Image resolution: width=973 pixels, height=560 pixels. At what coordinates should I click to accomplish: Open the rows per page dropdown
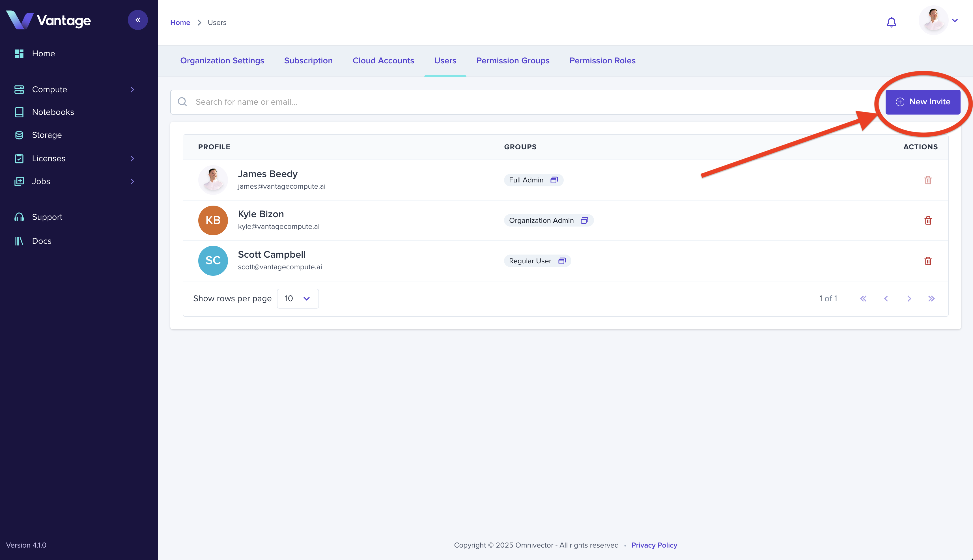(298, 298)
